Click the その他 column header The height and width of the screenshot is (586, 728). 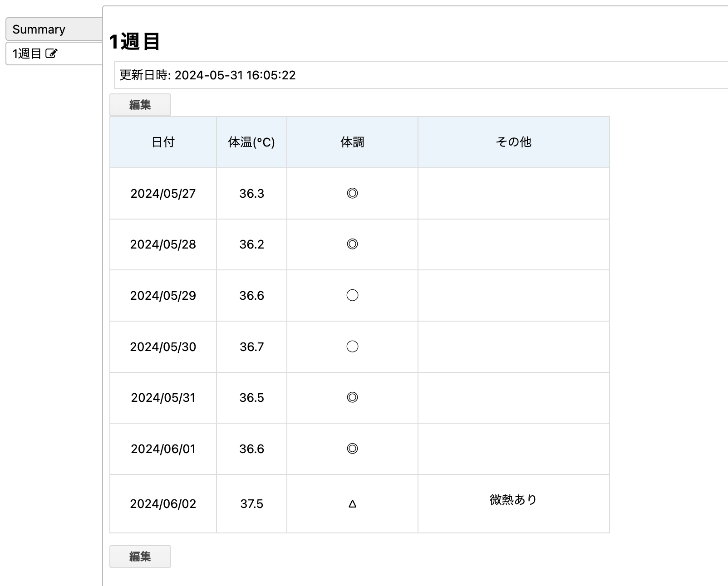click(513, 142)
